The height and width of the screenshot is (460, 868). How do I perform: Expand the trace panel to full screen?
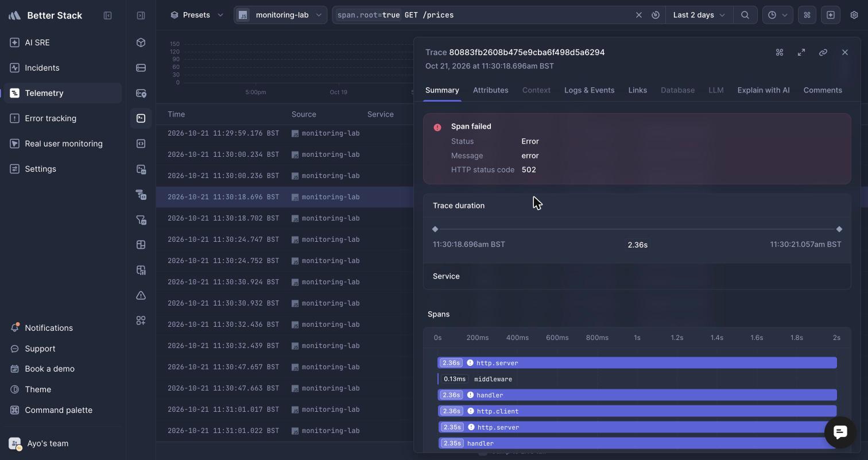(801, 52)
